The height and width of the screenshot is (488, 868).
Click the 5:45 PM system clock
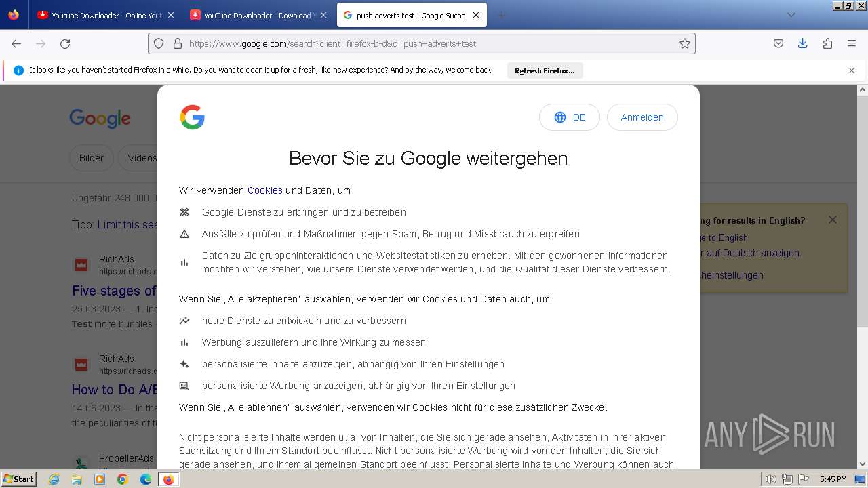click(x=833, y=479)
